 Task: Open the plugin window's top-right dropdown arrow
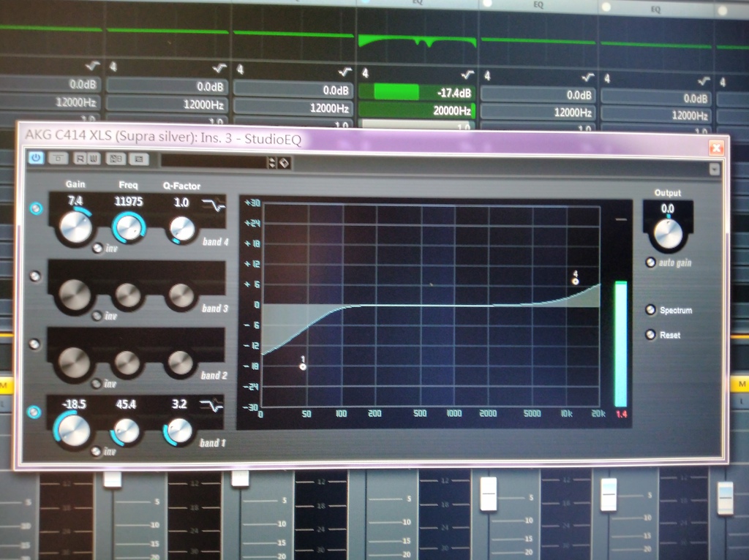[714, 169]
